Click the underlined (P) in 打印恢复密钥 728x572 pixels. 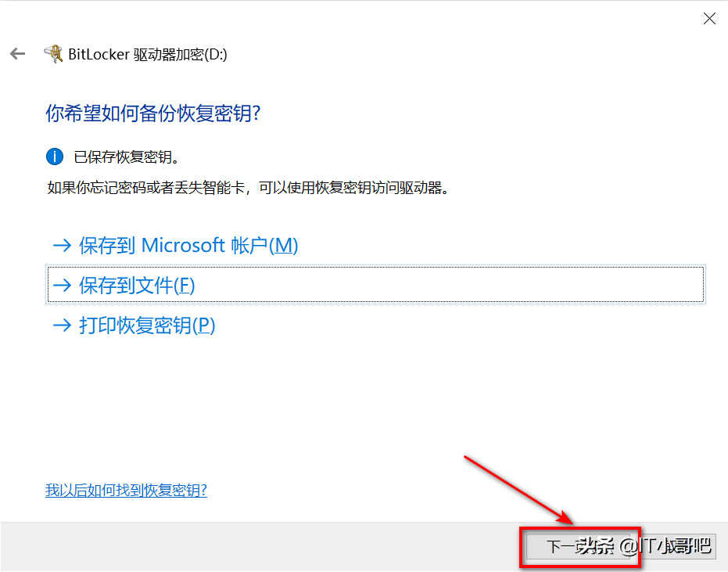point(204,326)
